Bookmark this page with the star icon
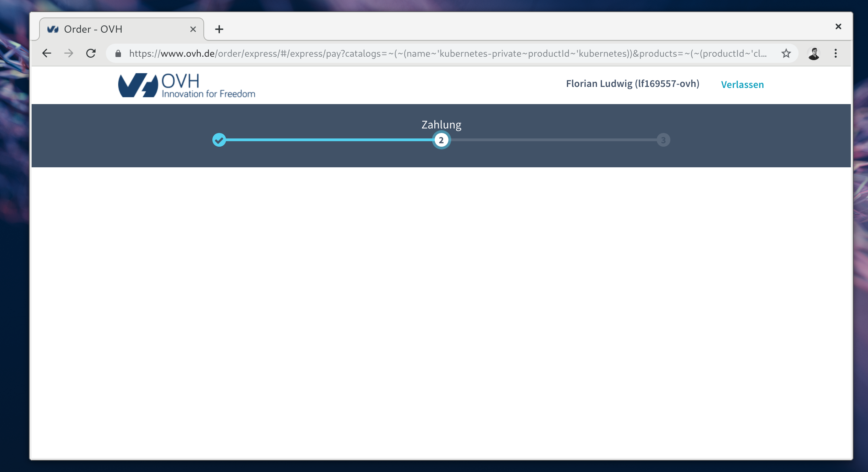 pyautogui.click(x=786, y=53)
